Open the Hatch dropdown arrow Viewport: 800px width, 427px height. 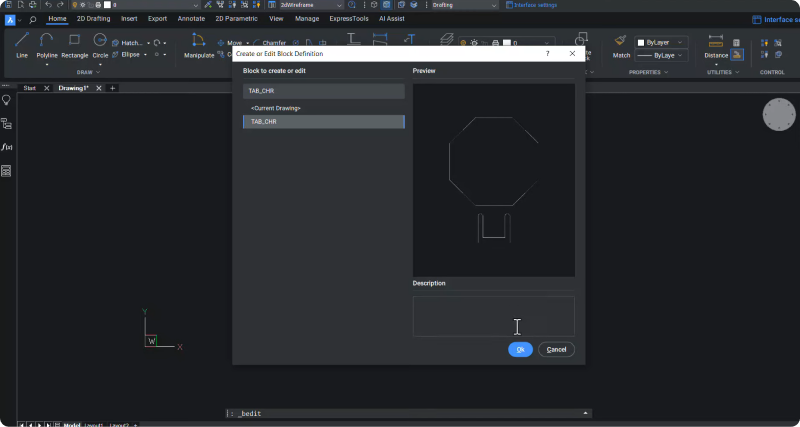pyautogui.click(x=148, y=43)
